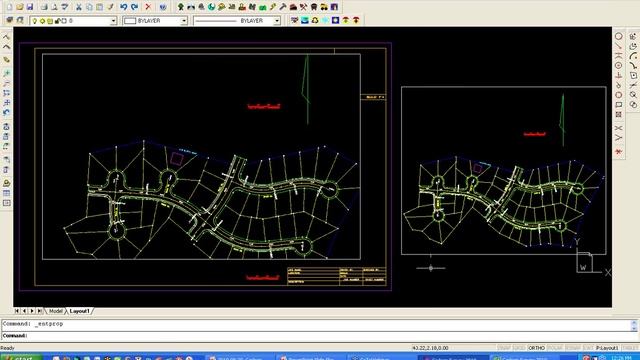Select the Layout1 tab

(x=79, y=311)
